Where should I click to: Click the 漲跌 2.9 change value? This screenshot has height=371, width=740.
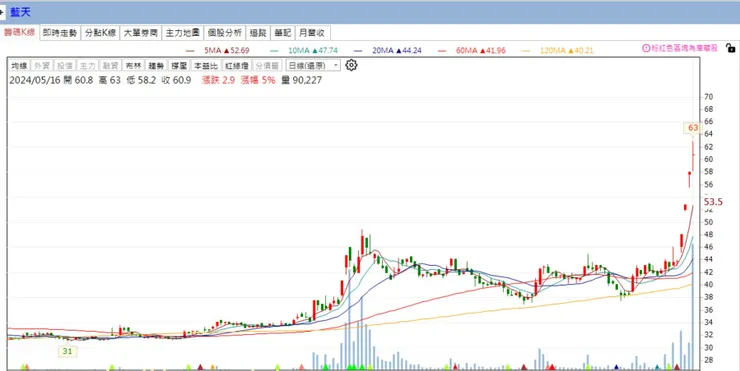point(218,80)
